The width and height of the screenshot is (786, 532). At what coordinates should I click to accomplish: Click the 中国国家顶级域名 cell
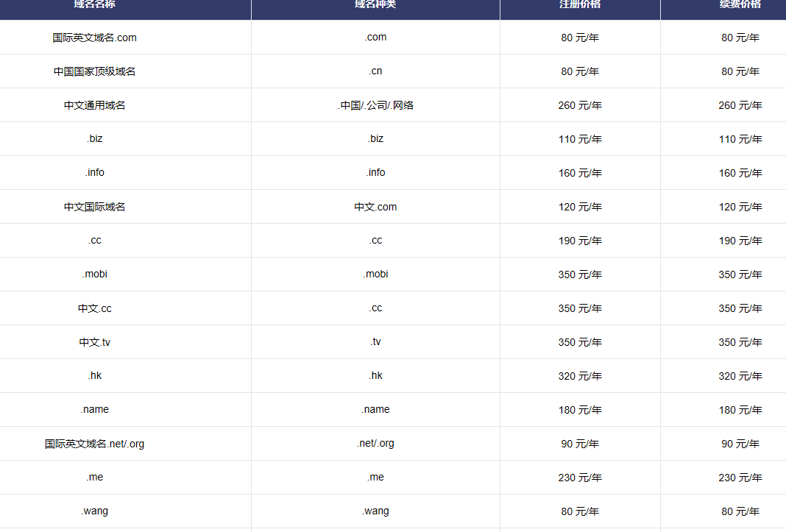point(94,71)
